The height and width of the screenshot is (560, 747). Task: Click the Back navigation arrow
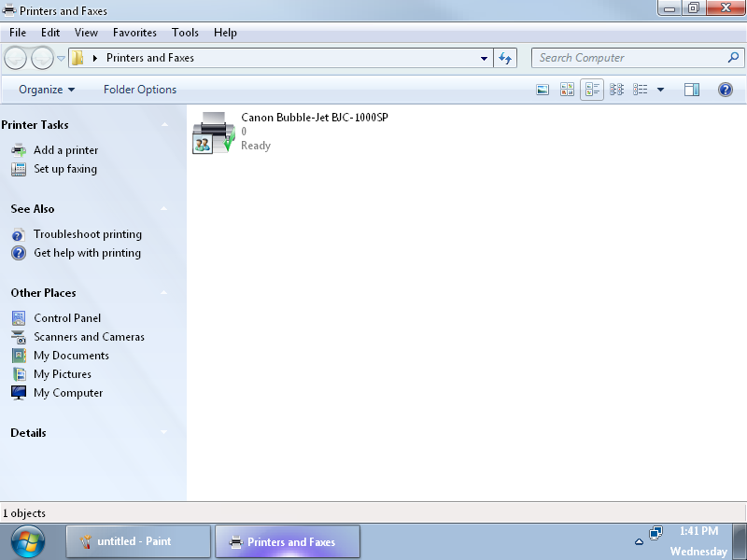click(x=15, y=58)
